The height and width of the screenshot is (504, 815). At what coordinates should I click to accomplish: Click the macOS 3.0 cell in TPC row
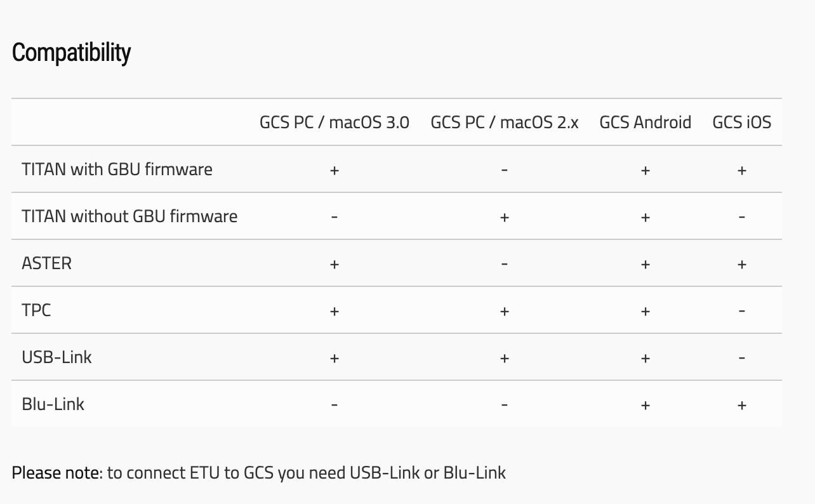point(334,311)
